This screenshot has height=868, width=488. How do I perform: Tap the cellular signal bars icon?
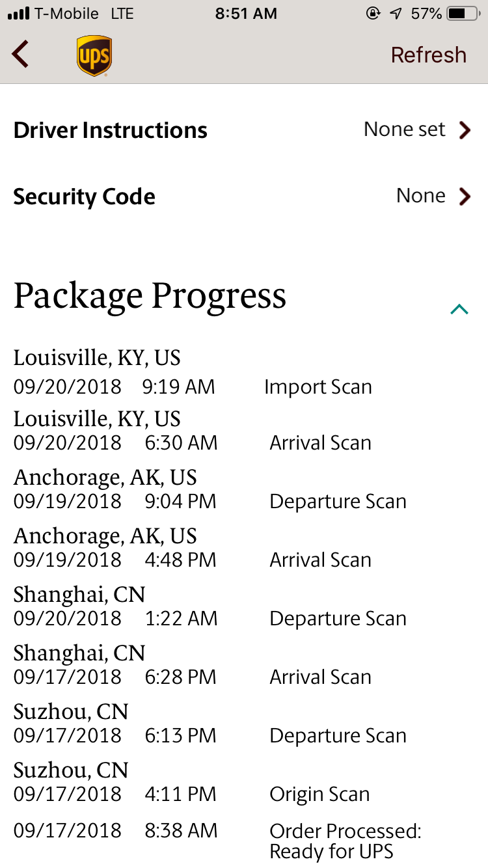click(x=19, y=14)
